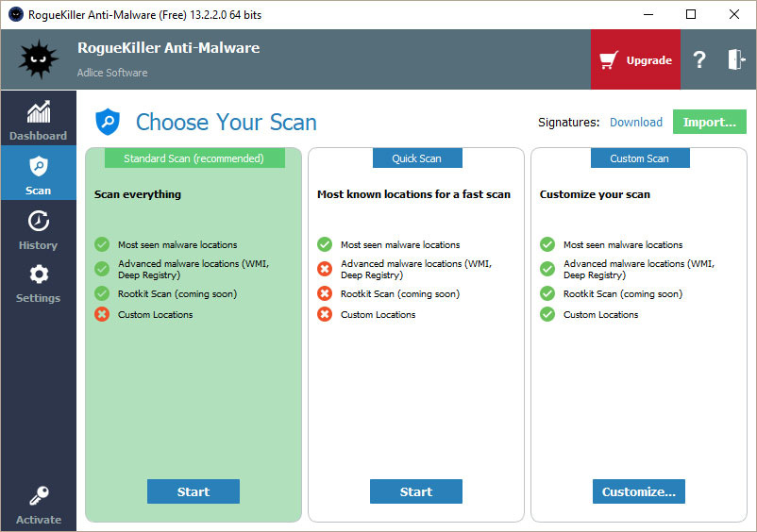The height and width of the screenshot is (532, 757).
Task: Click green check for Standard Rootkit Scan
Action: coord(102,293)
